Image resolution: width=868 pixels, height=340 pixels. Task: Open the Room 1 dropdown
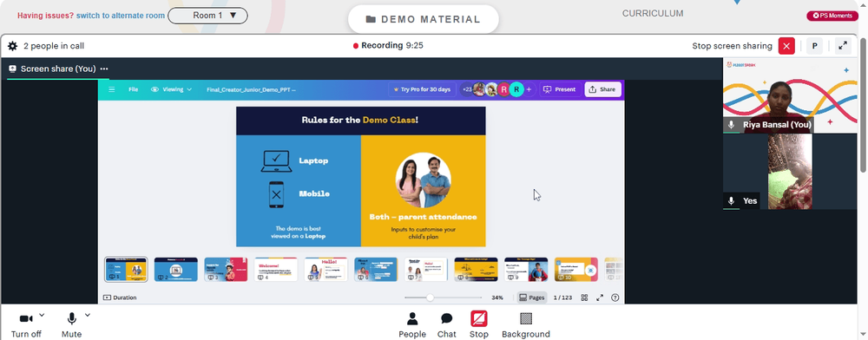207,16
